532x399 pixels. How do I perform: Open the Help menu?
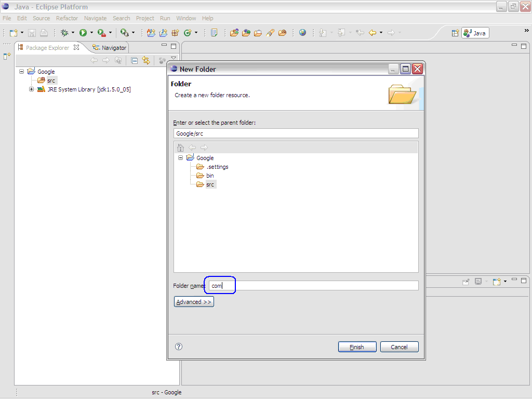point(208,18)
